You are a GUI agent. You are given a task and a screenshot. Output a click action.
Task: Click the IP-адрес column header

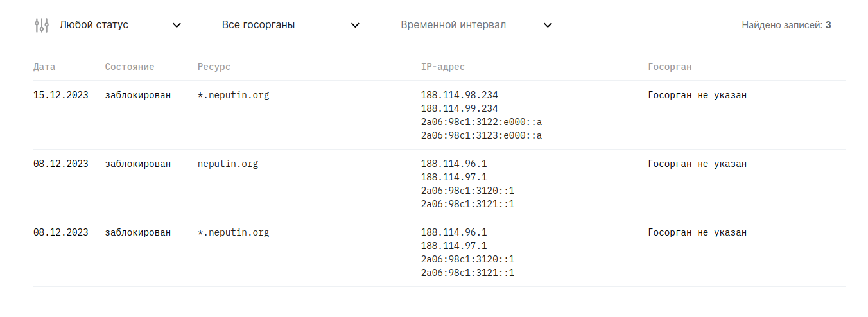pyautogui.click(x=443, y=67)
